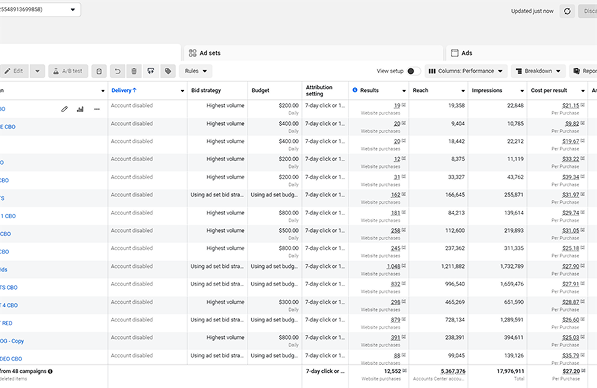Click the Edit button in the toolbar
597x388 pixels.
pyautogui.click(x=14, y=71)
